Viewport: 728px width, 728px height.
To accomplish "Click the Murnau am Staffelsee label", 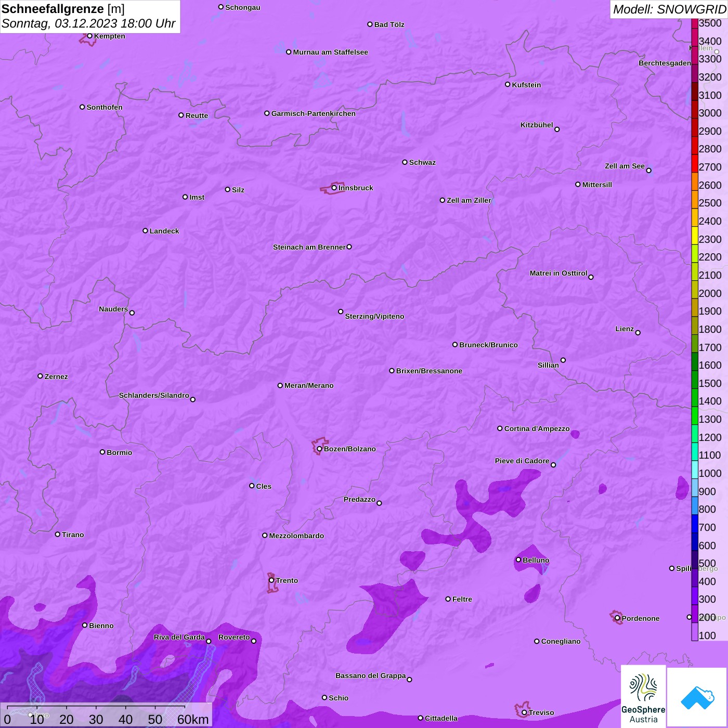I will (x=330, y=52).
